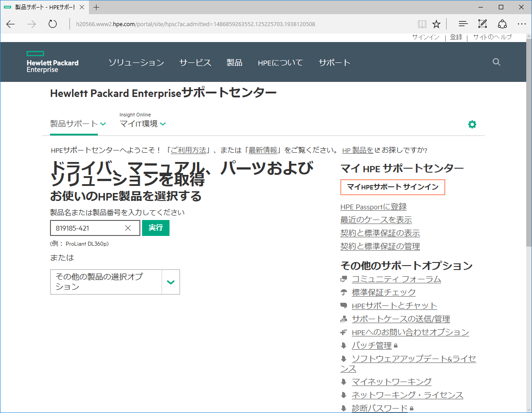Click the browser address bar URL

click(x=196, y=24)
